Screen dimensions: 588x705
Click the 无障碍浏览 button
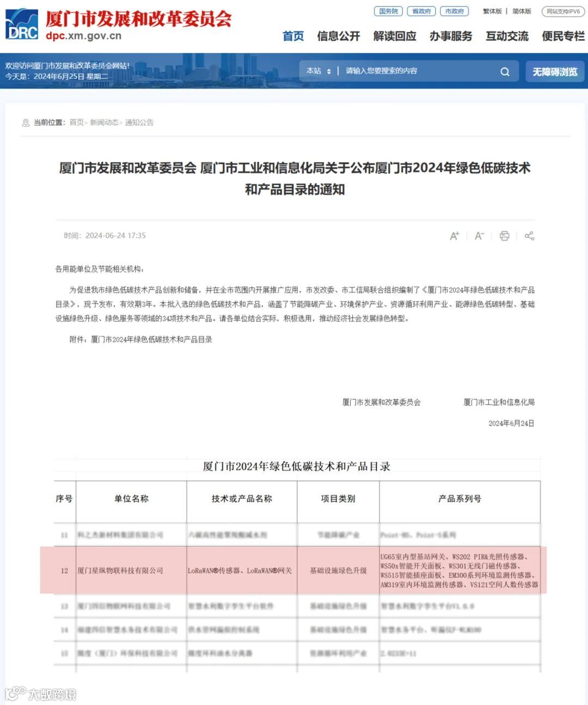555,71
